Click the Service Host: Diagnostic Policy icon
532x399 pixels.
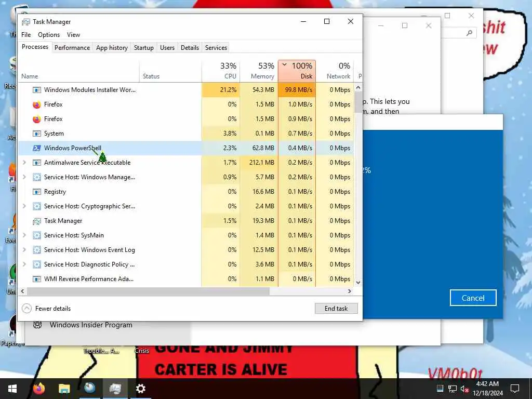click(37, 264)
